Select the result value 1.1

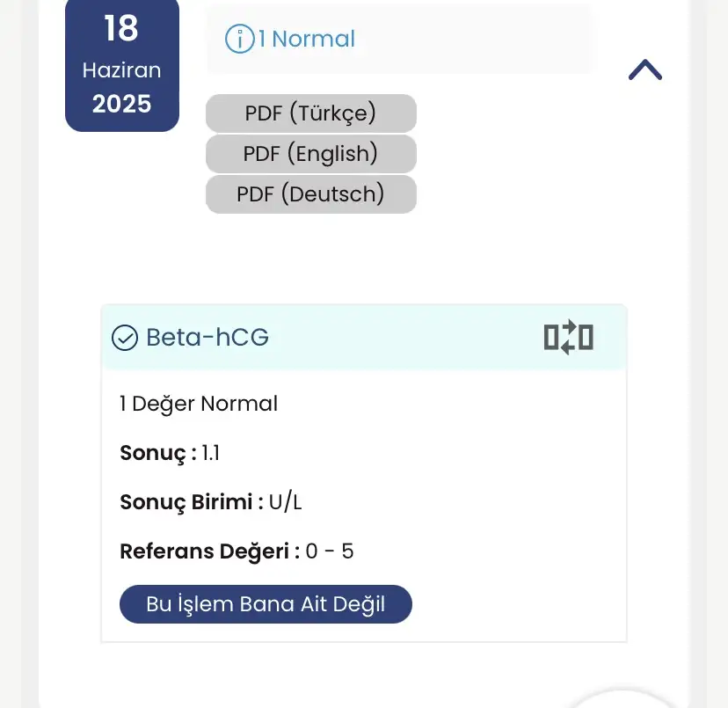tap(211, 454)
